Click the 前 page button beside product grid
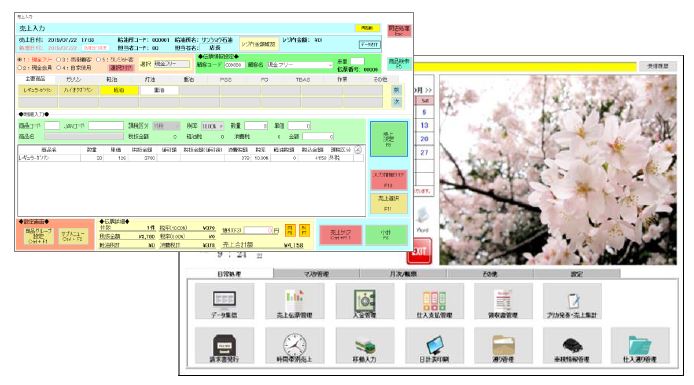The image size is (694, 385). click(x=396, y=90)
